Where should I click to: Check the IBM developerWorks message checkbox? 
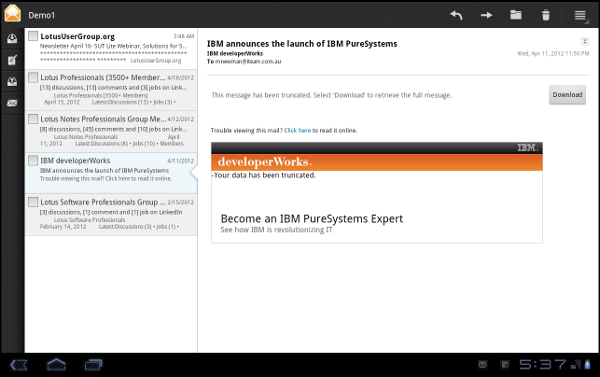(x=33, y=160)
